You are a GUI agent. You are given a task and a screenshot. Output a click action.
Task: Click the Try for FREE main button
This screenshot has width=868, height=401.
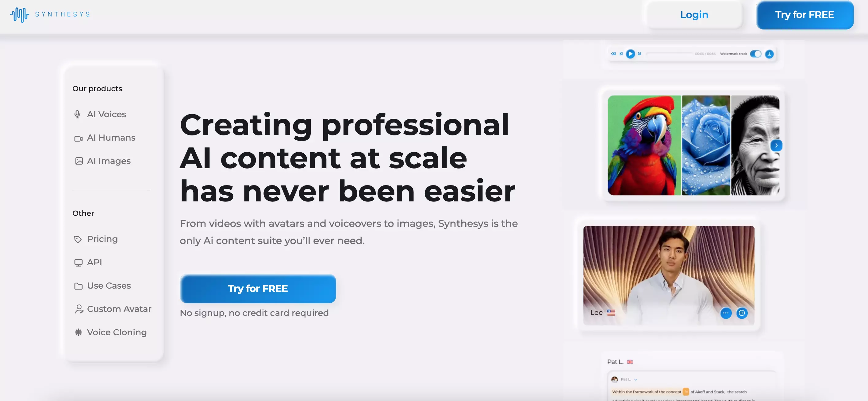257,289
